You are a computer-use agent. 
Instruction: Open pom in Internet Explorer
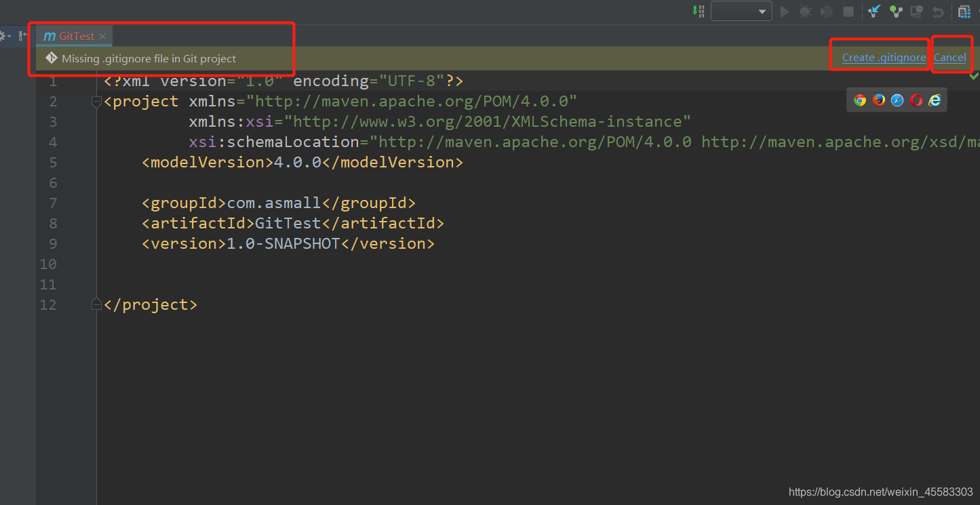click(935, 100)
